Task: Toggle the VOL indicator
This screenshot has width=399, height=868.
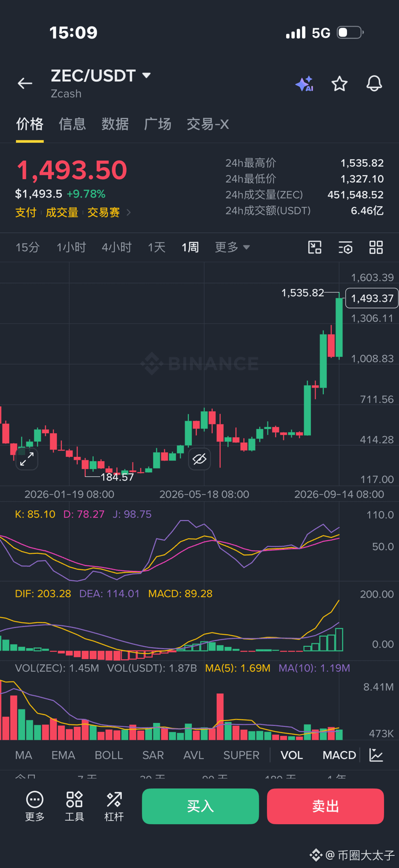Action: [x=292, y=755]
